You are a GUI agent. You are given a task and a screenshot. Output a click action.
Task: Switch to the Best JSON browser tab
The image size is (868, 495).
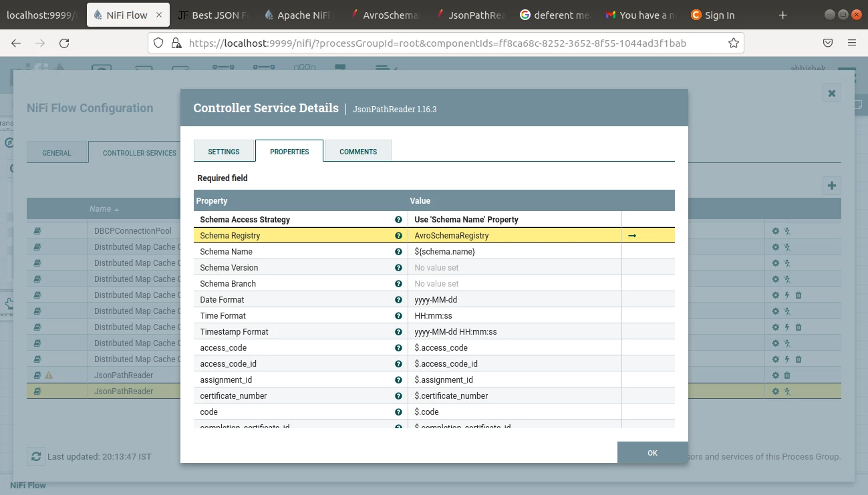pyautogui.click(x=214, y=15)
